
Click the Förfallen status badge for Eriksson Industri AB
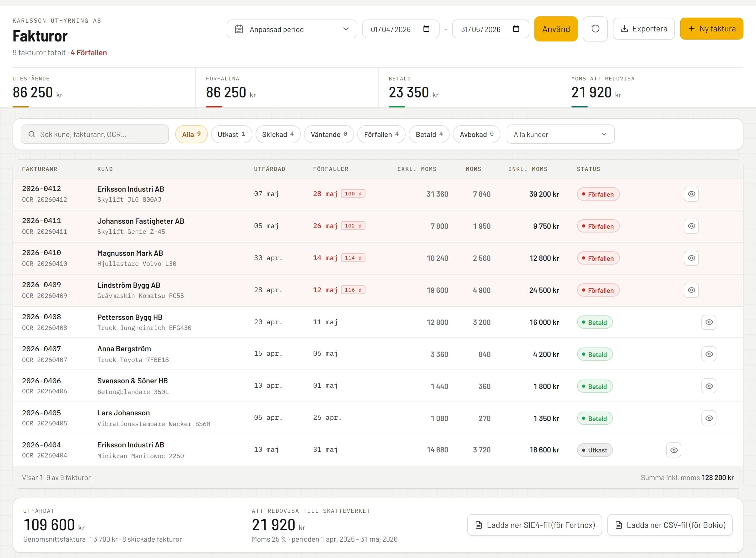coord(598,194)
